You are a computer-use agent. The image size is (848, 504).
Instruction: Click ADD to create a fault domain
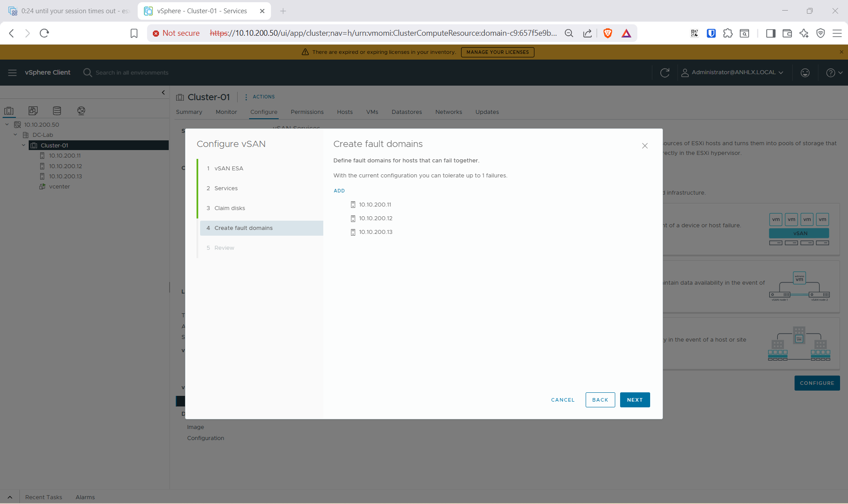[x=339, y=191]
